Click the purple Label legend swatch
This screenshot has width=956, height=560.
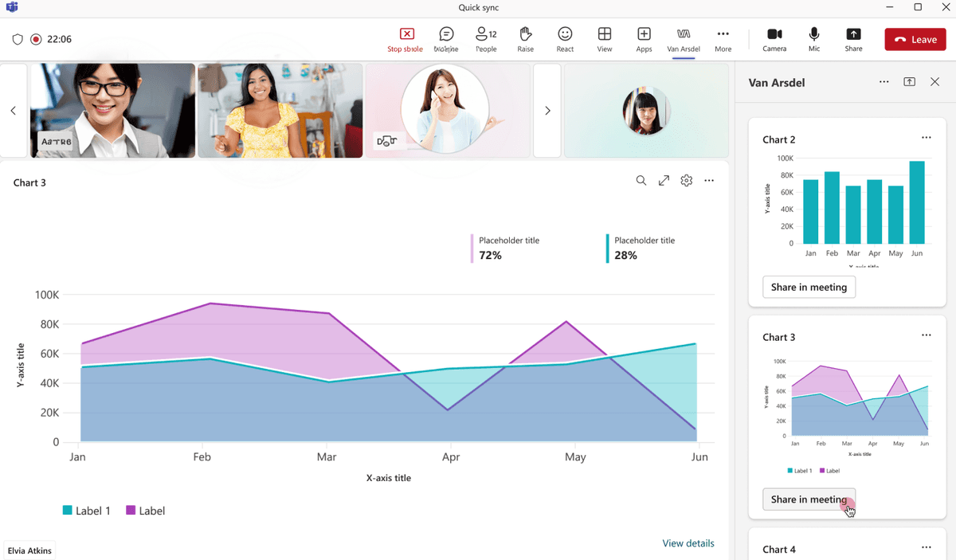tap(131, 511)
